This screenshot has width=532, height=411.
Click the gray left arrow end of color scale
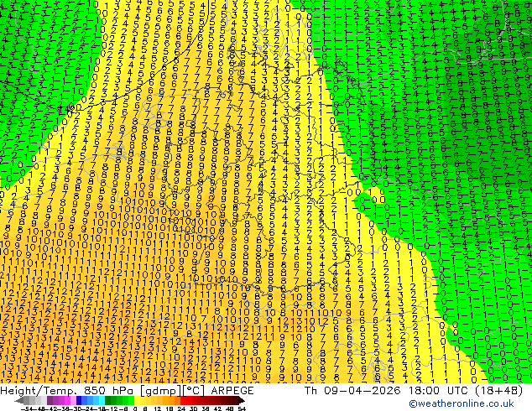(x=18, y=400)
